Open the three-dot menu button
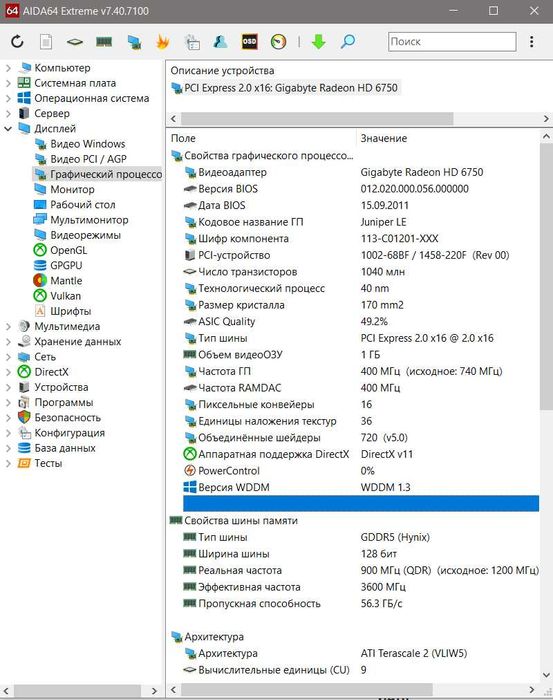The width and height of the screenshot is (553, 700). (x=531, y=42)
